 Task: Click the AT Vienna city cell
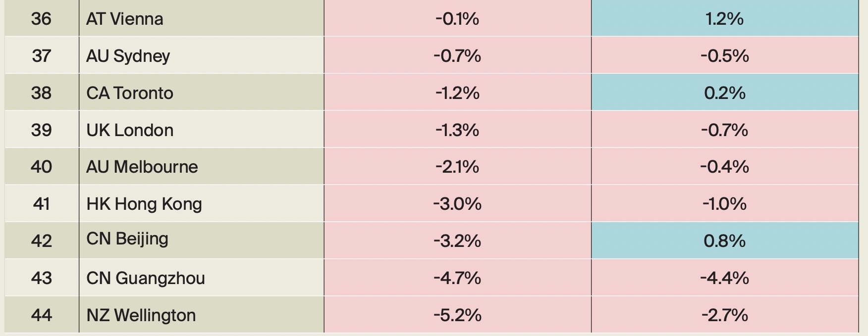pyautogui.click(x=125, y=19)
